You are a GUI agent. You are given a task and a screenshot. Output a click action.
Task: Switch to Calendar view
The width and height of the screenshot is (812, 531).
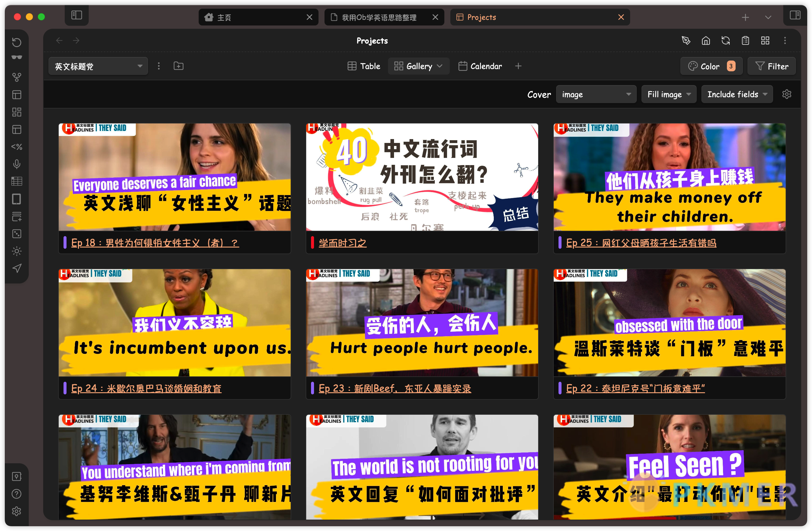point(480,66)
